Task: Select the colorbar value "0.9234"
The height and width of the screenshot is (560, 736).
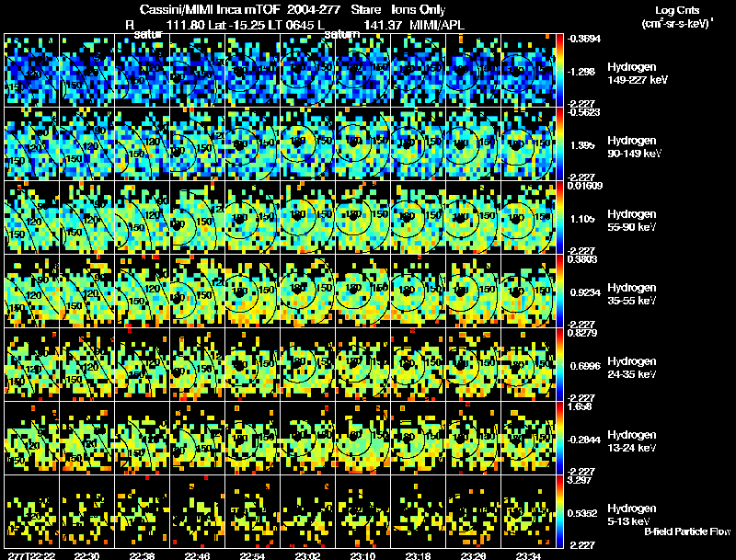Action: tap(585, 292)
